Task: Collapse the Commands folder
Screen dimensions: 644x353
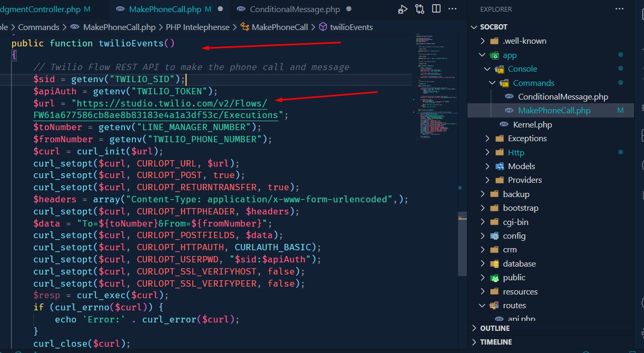Action: (x=492, y=83)
